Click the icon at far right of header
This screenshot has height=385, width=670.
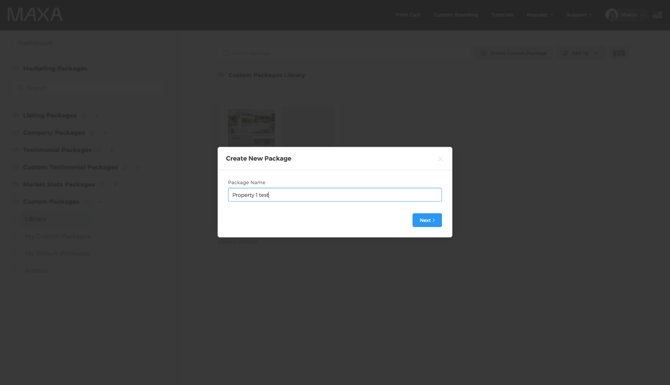point(657,15)
